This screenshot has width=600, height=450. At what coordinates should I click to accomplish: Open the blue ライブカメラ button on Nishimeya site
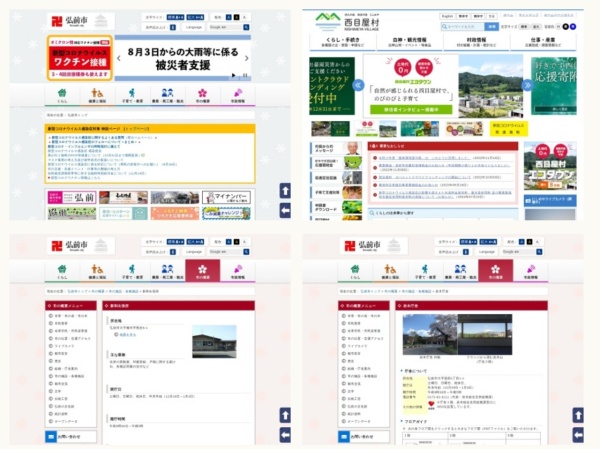pos(550,201)
